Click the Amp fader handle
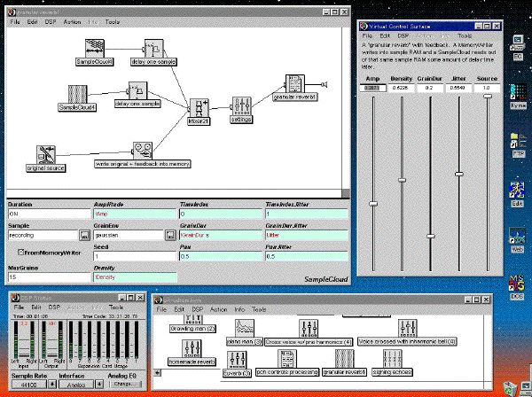This screenshot has width=532, height=397. (373, 204)
